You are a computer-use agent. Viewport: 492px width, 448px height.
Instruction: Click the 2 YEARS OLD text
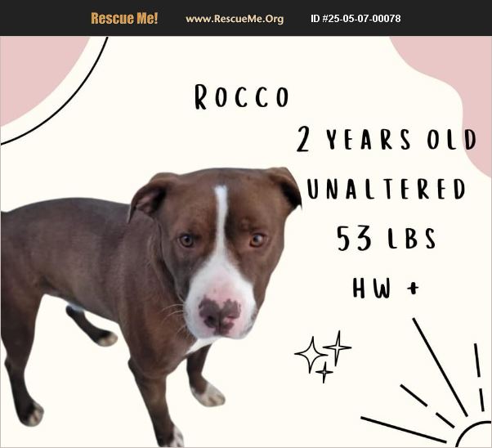[386, 139]
